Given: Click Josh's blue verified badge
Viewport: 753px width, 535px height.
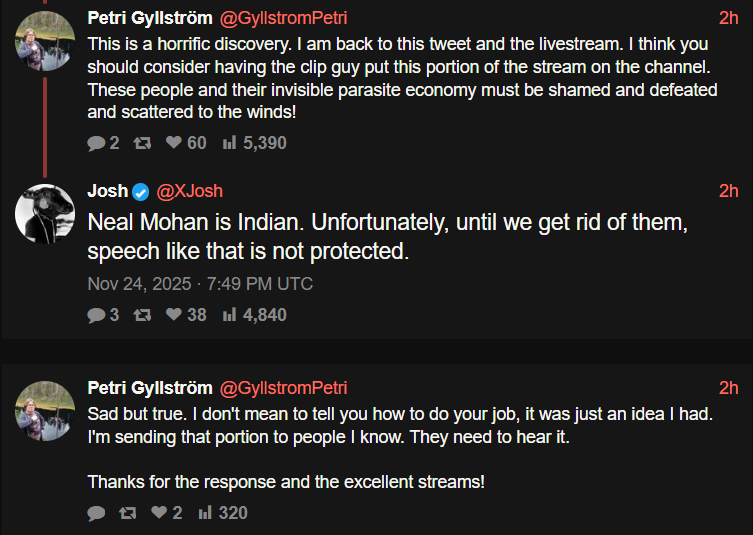Looking at the screenshot, I should coord(141,191).
